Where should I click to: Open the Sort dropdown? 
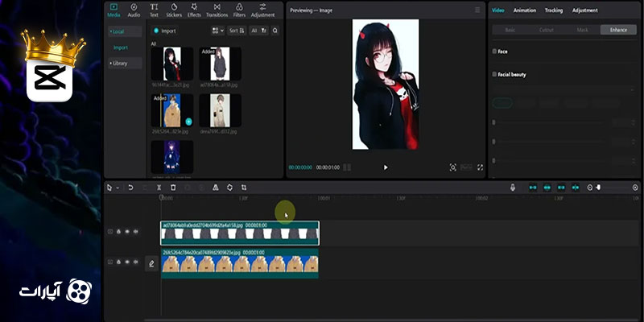(237, 31)
